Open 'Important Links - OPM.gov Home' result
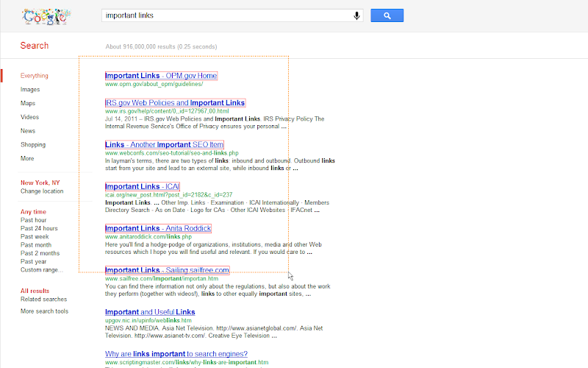588x368 pixels. tap(161, 76)
